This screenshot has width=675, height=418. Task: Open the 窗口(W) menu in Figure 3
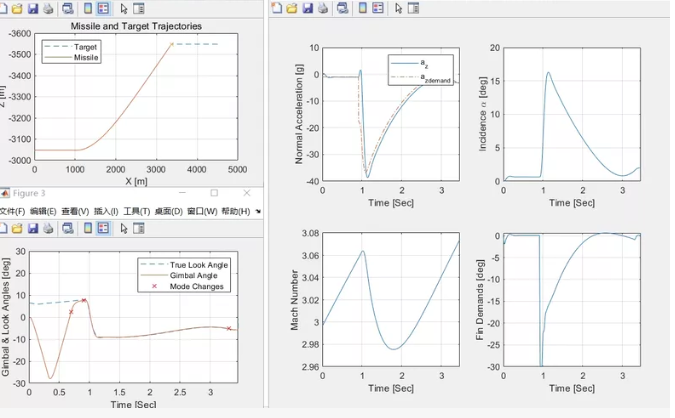[202, 211]
